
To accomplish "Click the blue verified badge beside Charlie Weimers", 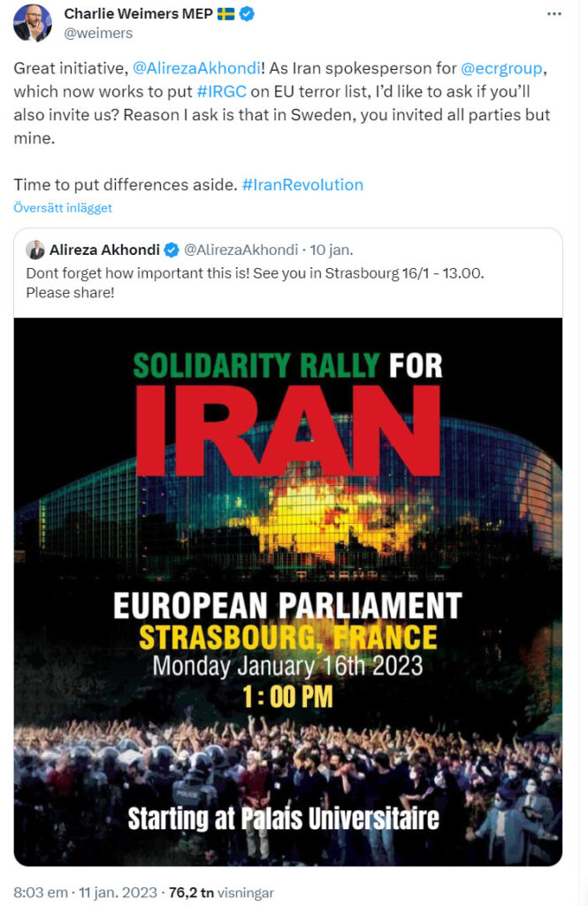I will tap(247, 14).
